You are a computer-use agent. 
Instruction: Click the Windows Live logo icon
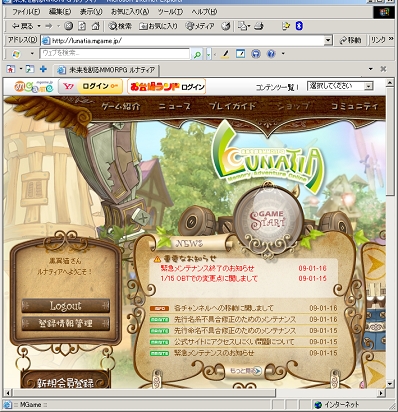[x=16, y=54]
